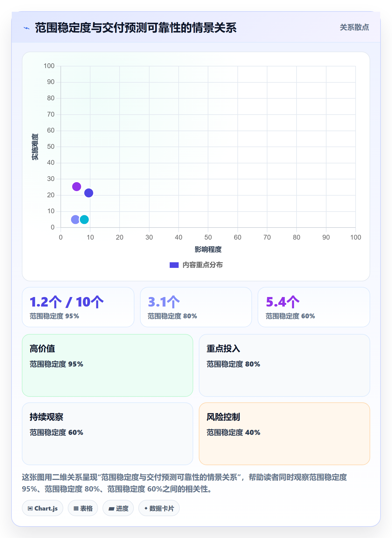Select the dark indigo scatter point
This screenshot has height=538, width=392.
(88, 193)
